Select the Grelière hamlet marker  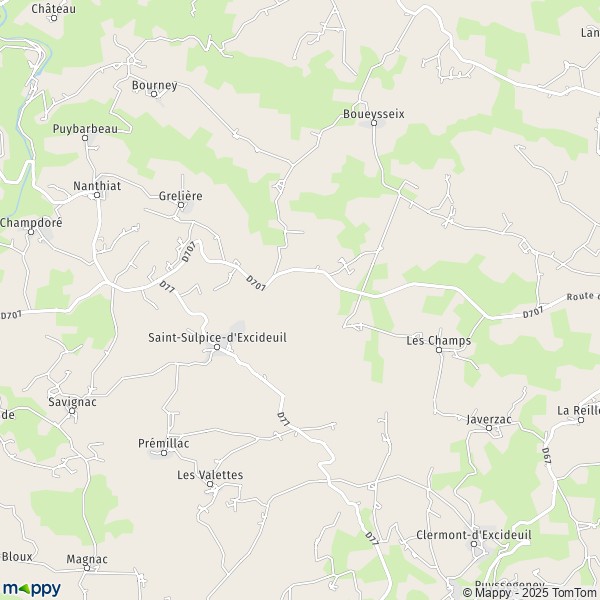point(181,205)
